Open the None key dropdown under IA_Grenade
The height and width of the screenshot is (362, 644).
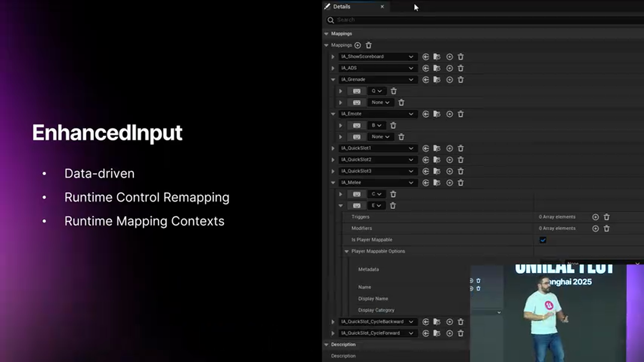[380, 103]
